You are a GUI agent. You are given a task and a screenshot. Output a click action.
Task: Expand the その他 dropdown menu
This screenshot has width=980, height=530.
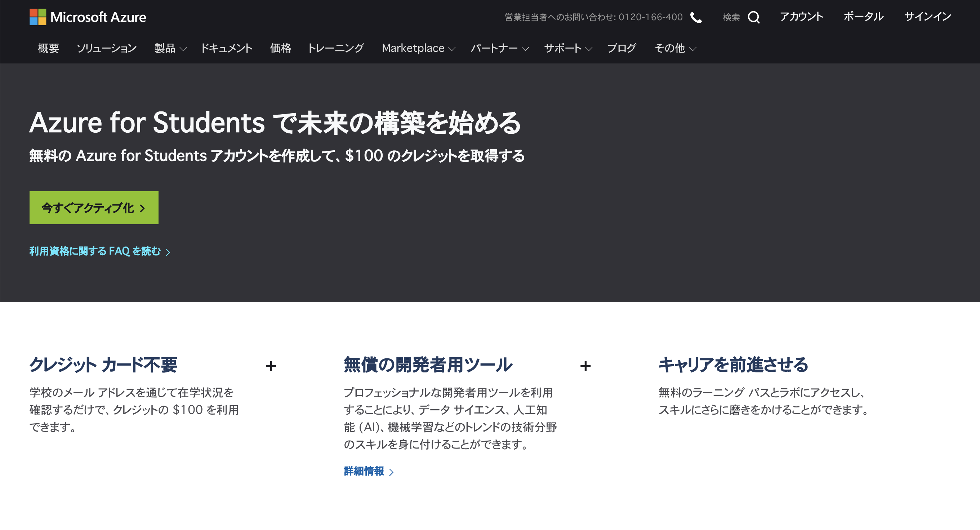[675, 48]
